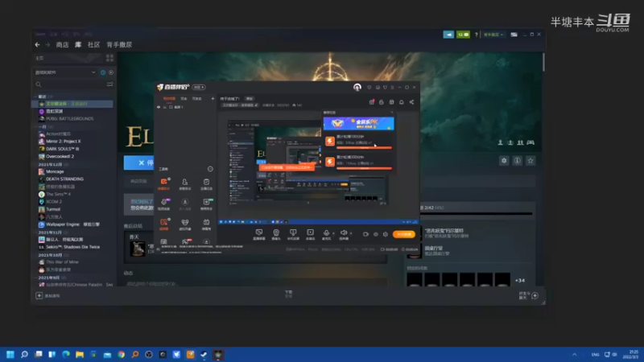644x362 pixels.
Task: Expand the speaker volume options arrow
Action: [x=351, y=233]
